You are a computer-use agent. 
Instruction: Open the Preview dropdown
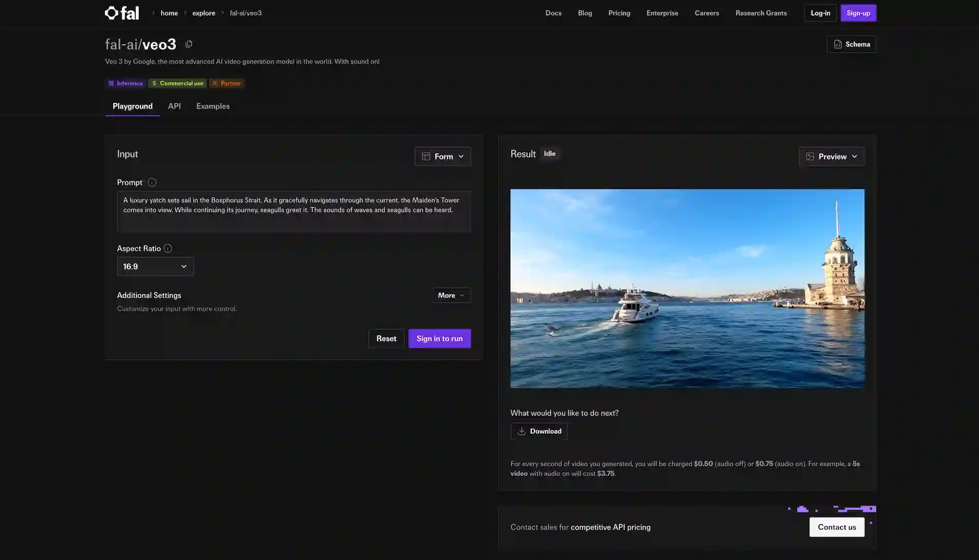coord(831,156)
